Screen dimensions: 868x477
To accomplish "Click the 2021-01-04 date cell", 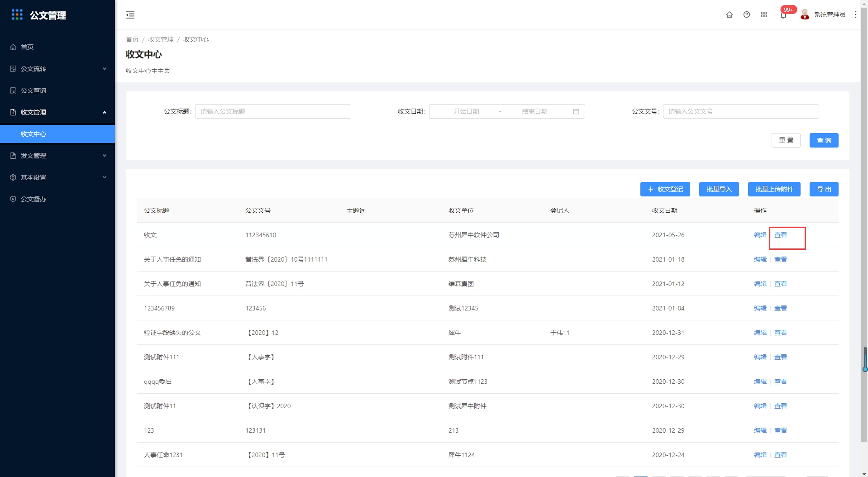I will [668, 308].
